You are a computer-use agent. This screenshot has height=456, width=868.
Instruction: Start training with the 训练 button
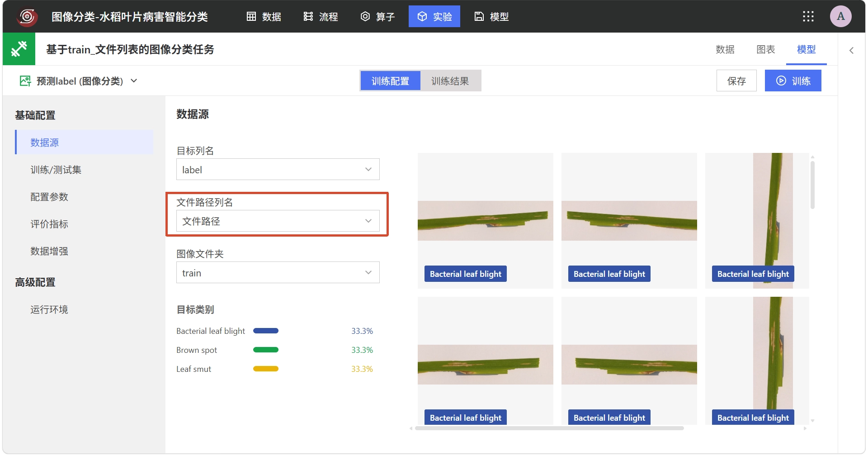coord(793,81)
